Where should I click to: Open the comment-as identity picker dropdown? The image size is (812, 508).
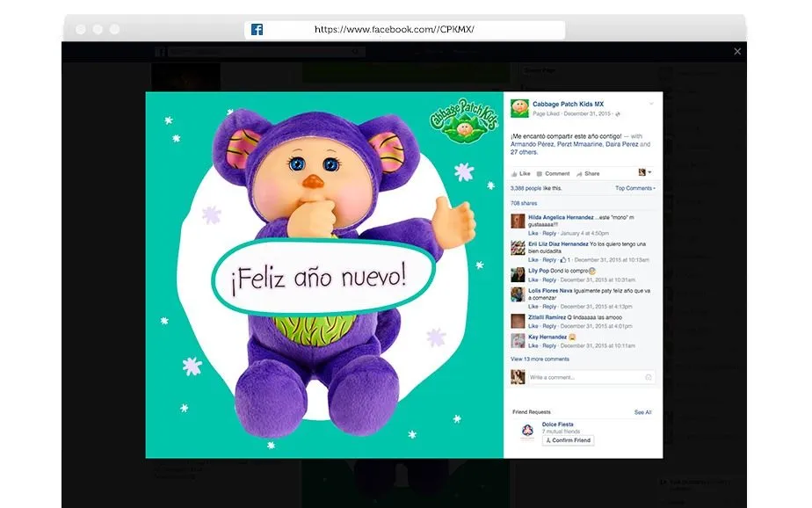pos(645,172)
